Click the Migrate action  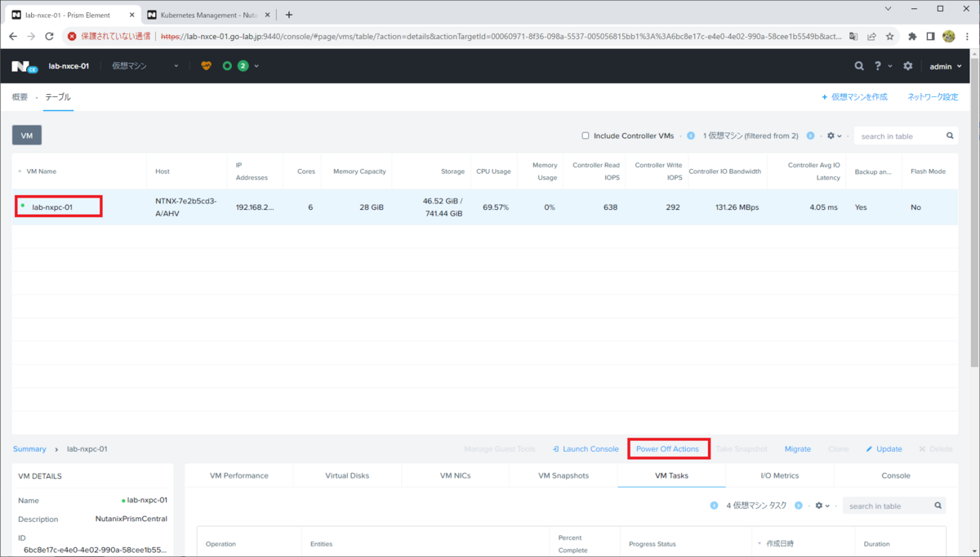tap(798, 449)
